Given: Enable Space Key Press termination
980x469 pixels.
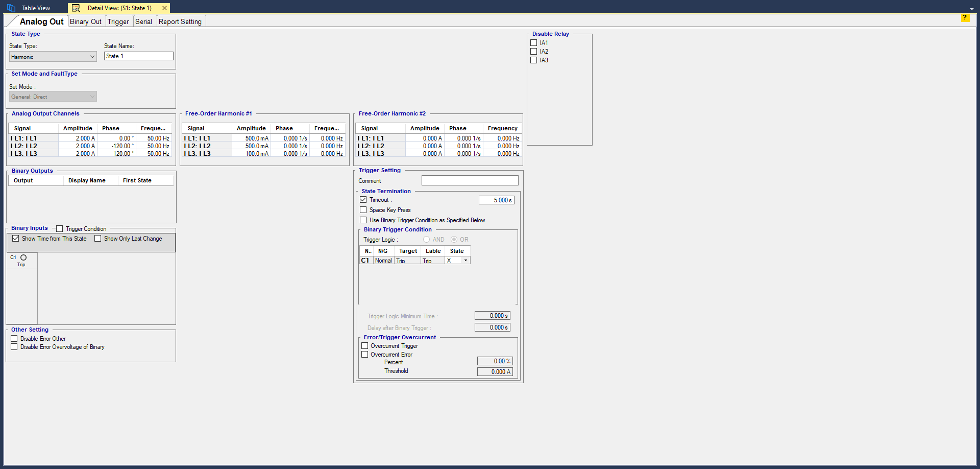Looking at the screenshot, I should pyautogui.click(x=363, y=210).
